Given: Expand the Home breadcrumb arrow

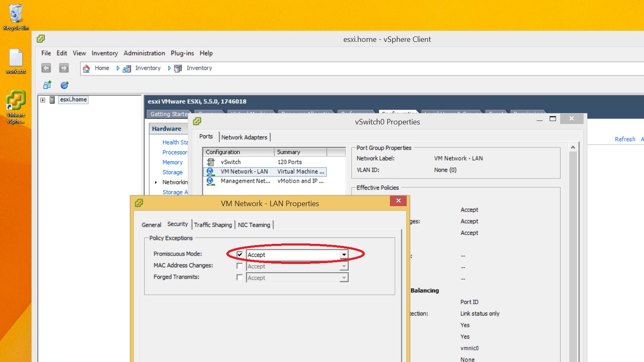Looking at the screenshot, I should pyautogui.click(x=118, y=68).
